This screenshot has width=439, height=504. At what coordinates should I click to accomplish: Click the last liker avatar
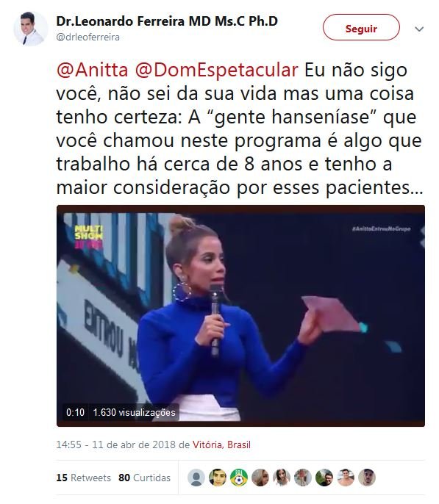click(x=367, y=478)
